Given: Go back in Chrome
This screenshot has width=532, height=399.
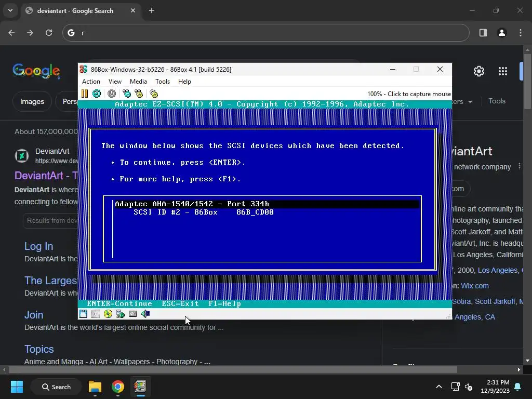Looking at the screenshot, I should click(x=11, y=33).
